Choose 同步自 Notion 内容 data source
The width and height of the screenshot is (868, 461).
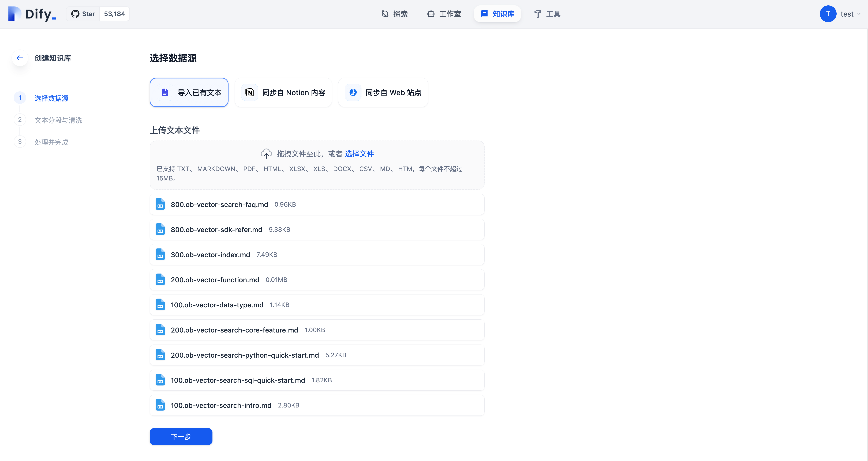[283, 92]
